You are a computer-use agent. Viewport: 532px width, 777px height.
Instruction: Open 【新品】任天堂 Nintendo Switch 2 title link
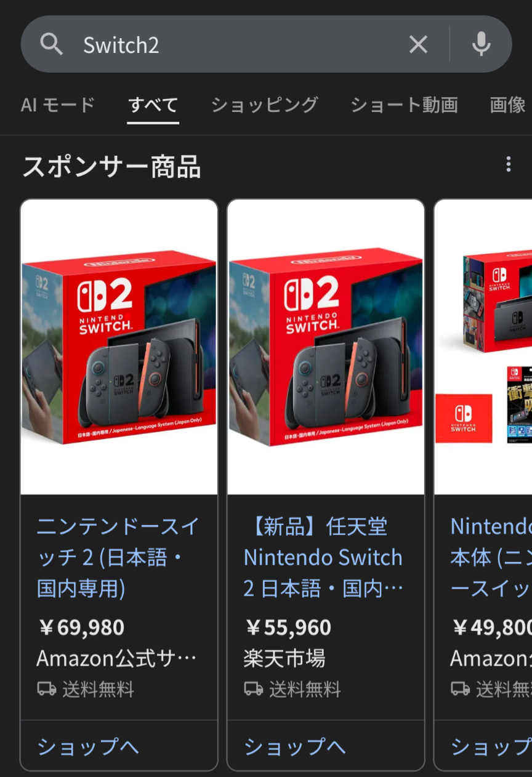point(324,558)
